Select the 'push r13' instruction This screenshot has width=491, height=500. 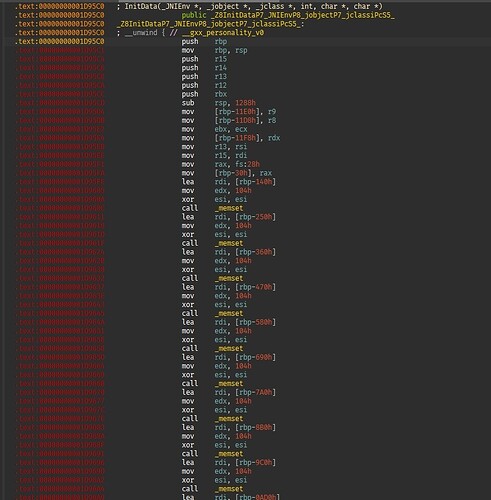point(204,77)
